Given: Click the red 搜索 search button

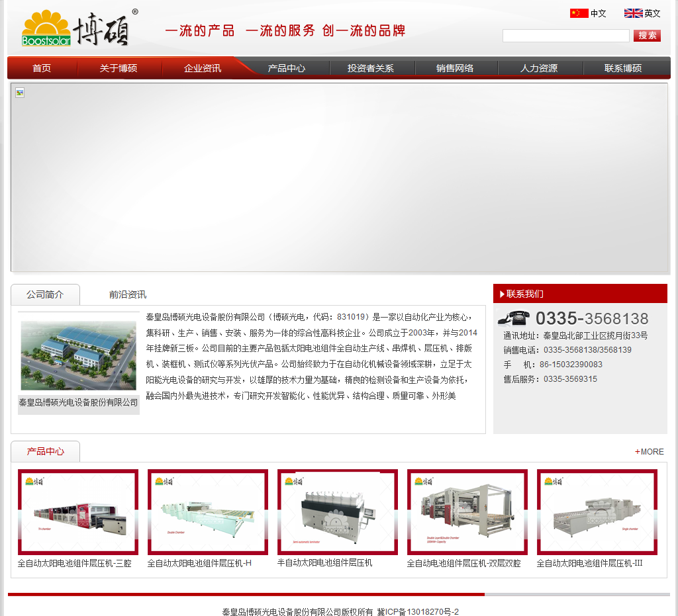Looking at the screenshot, I should pos(647,36).
